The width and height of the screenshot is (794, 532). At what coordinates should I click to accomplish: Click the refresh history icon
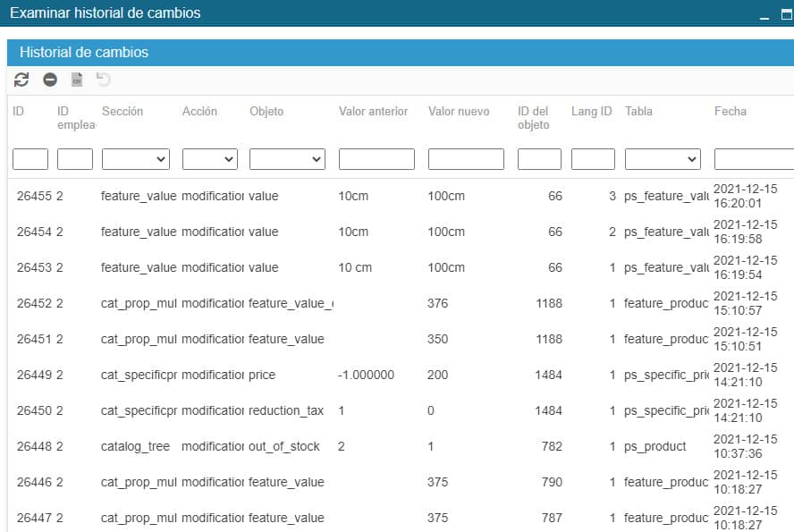21,80
